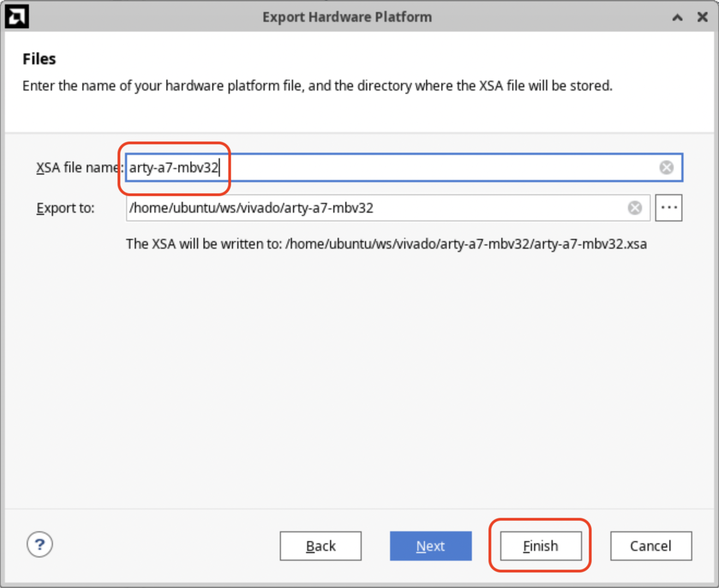Click Finish to export the hardware
This screenshot has height=588, width=719.
click(x=541, y=546)
